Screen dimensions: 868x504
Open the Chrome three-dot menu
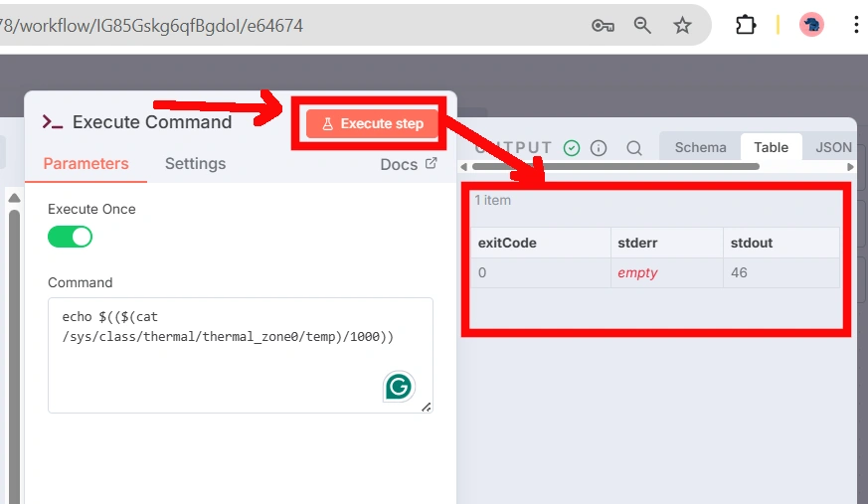pyautogui.click(x=855, y=26)
